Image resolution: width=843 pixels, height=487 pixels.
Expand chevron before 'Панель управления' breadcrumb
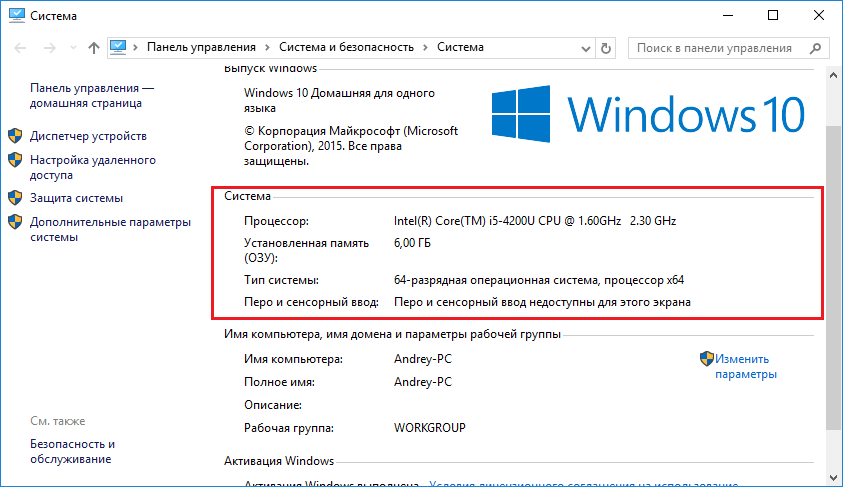pos(135,48)
